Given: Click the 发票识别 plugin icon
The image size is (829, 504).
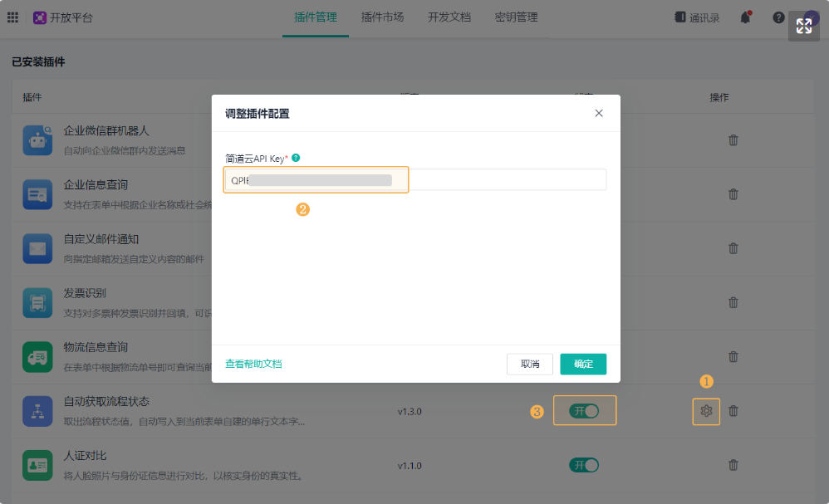Looking at the screenshot, I should coord(36,302).
